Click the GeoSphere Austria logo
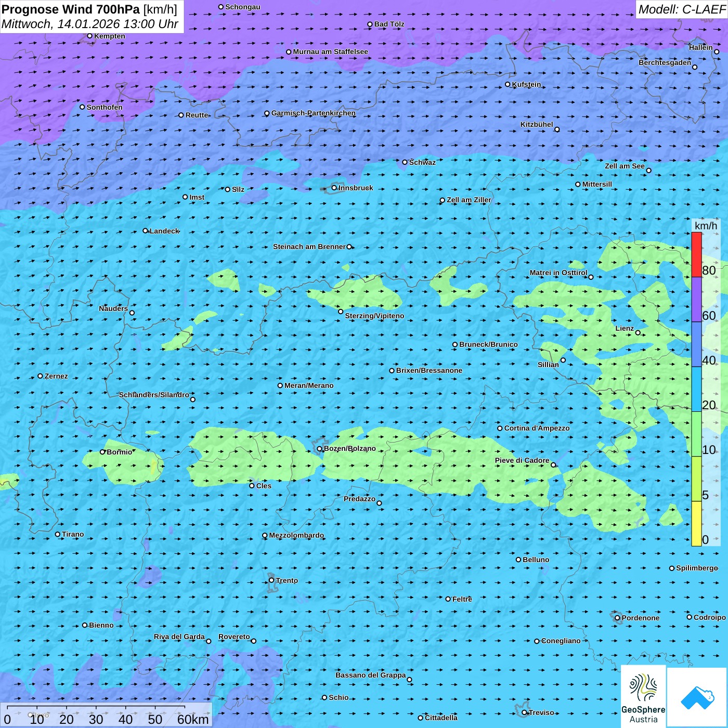728x728 pixels. [643, 697]
